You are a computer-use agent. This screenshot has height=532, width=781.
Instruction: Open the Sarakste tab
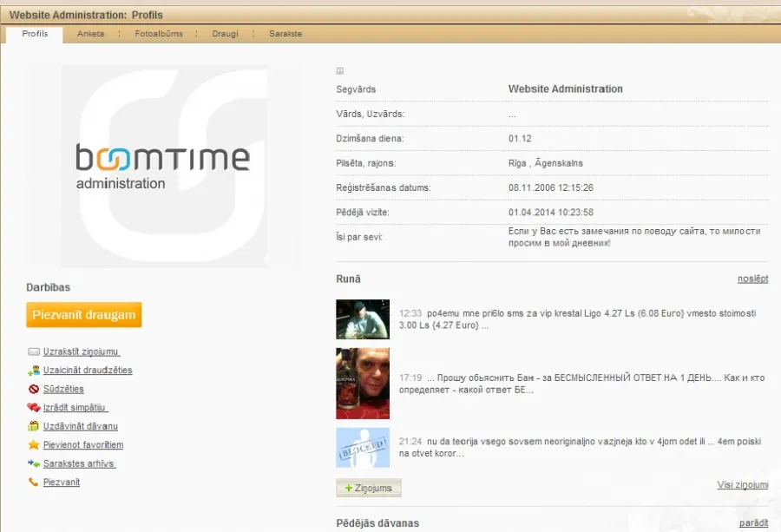coord(285,34)
